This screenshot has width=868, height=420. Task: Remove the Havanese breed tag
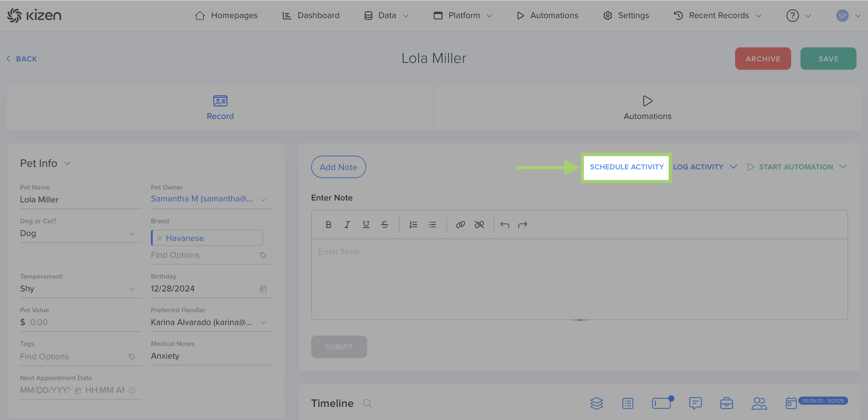click(160, 238)
